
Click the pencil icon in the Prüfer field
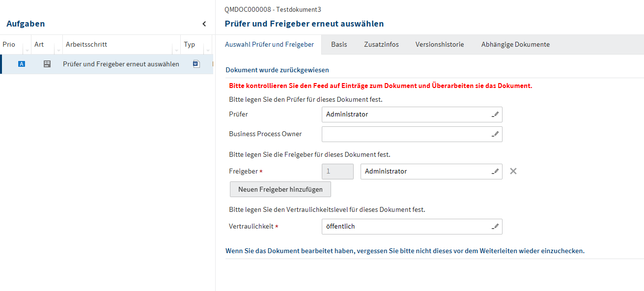click(x=495, y=115)
